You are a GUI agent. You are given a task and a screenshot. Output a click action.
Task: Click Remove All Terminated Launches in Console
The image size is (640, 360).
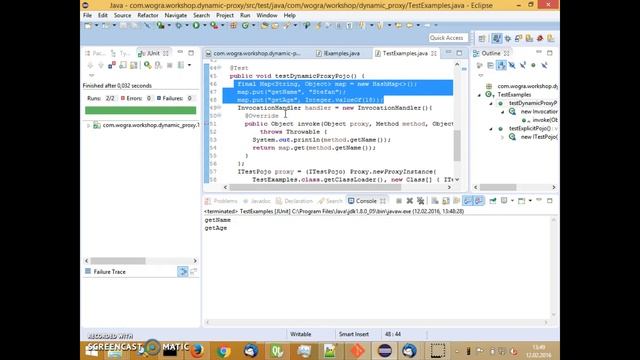420,201
